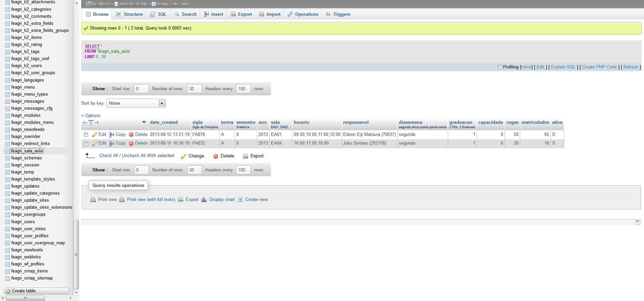Click the Export icon below results table
The image size is (644, 301).
pos(246,156)
